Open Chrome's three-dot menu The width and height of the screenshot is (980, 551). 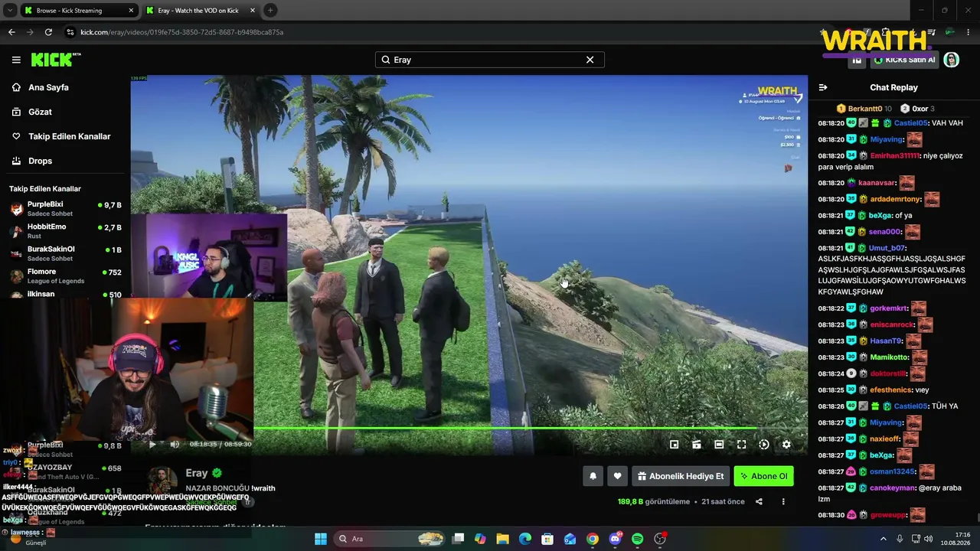[x=969, y=32]
